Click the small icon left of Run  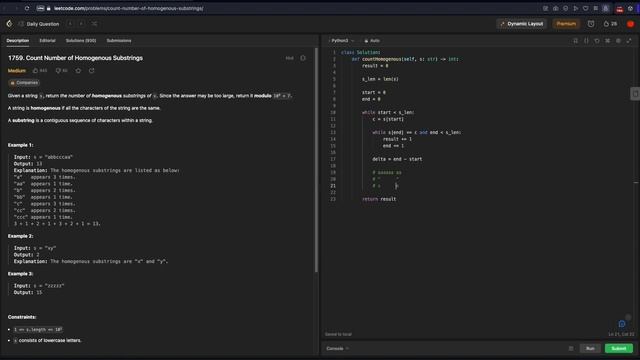coord(571,349)
